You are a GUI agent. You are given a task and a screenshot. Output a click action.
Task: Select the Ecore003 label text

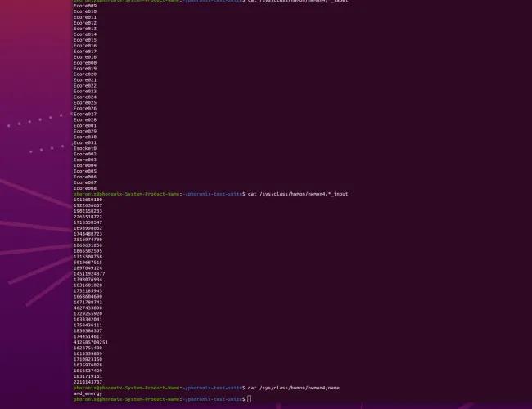[x=85, y=160]
